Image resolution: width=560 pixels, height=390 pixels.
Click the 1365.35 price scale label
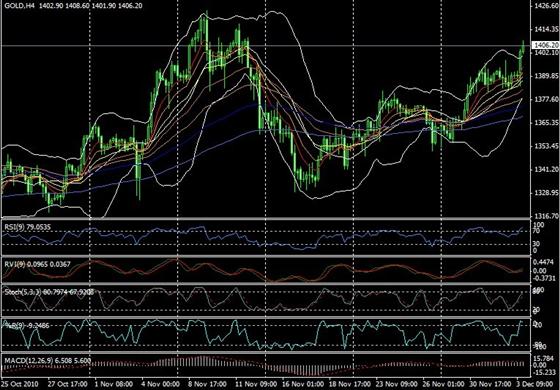pyautogui.click(x=546, y=122)
